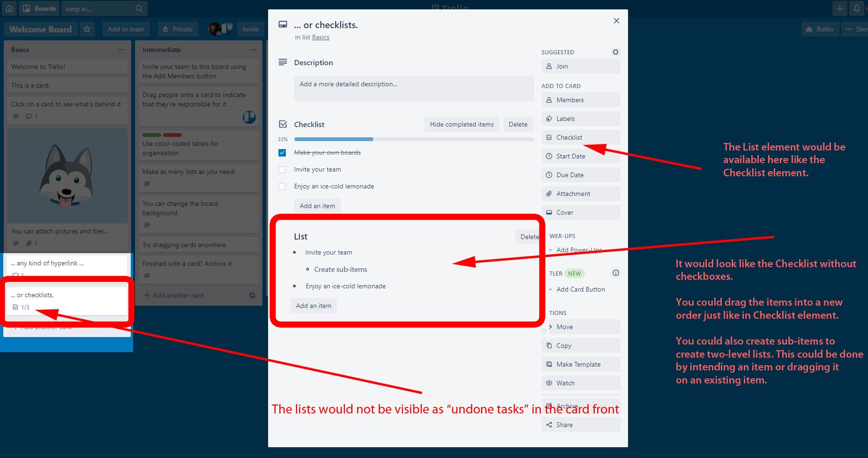The image size is (868, 458).
Task: Click the Share button
Action: [x=581, y=425]
